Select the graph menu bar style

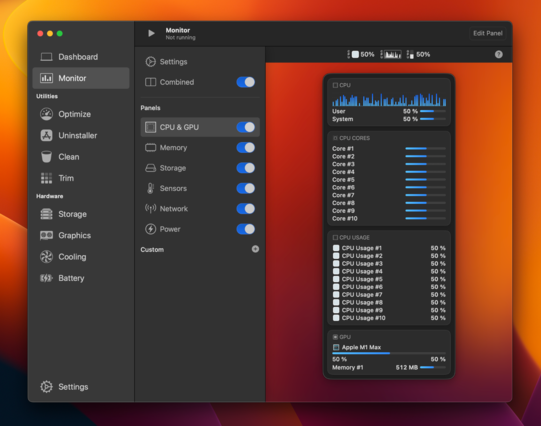[x=391, y=55]
